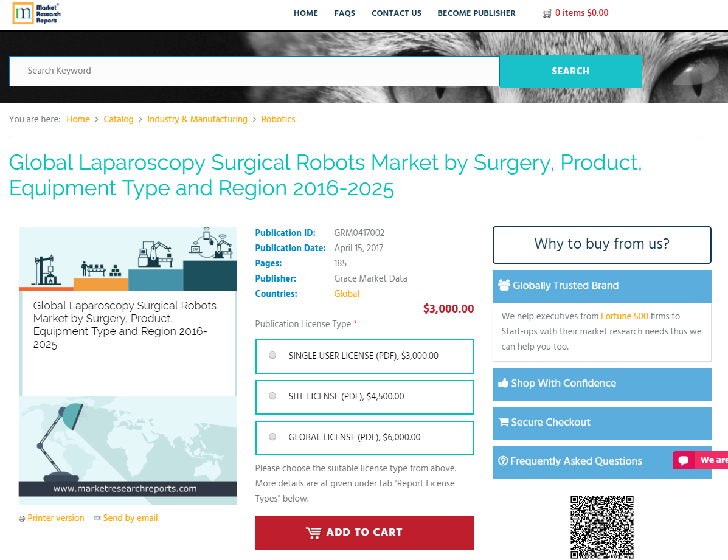Scan the QR code image below the sidebar
Viewport: 728px width, 560px height.
click(602, 527)
